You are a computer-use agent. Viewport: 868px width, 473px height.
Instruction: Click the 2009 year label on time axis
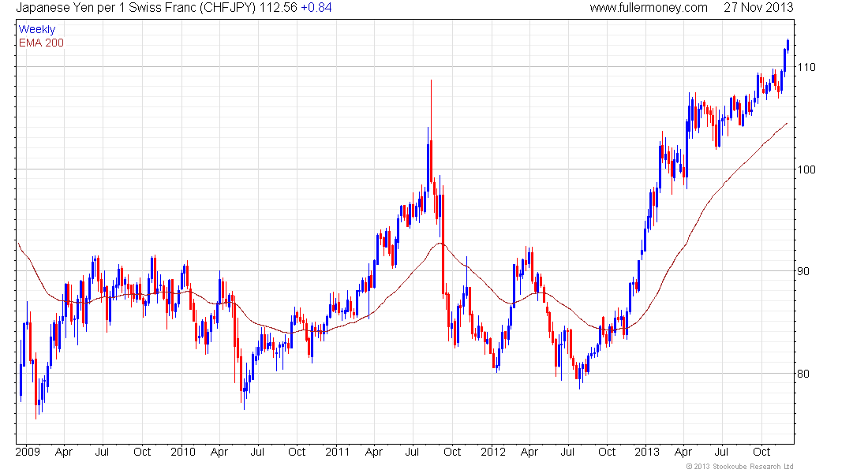pyautogui.click(x=28, y=452)
